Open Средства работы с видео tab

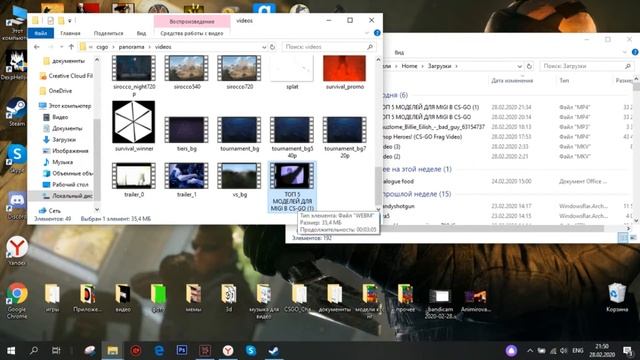coord(192,33)
